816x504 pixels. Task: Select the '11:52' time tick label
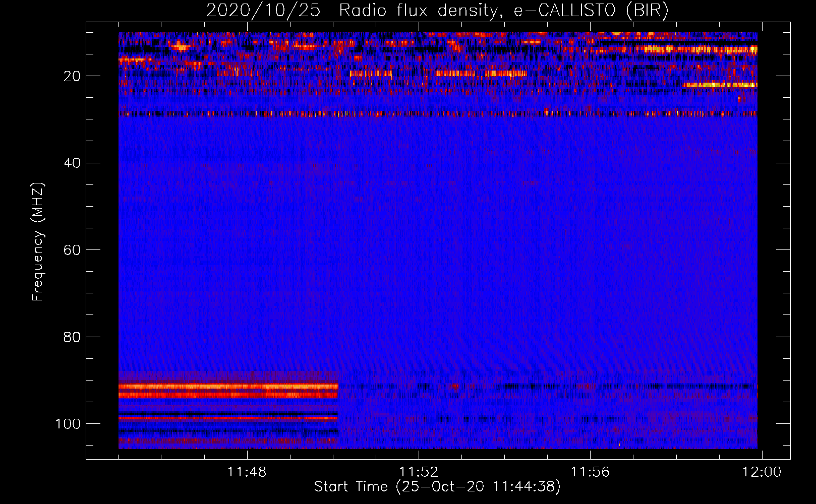tap(419, 472)
